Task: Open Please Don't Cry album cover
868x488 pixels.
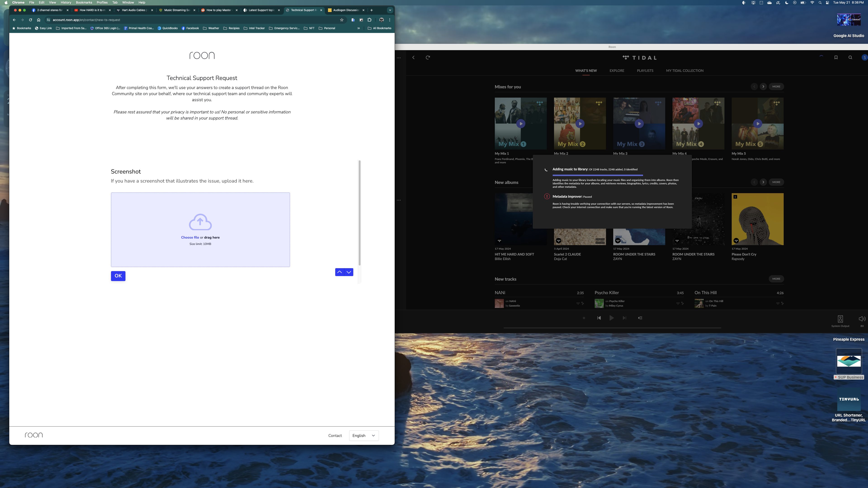Action: coord(757,219)
